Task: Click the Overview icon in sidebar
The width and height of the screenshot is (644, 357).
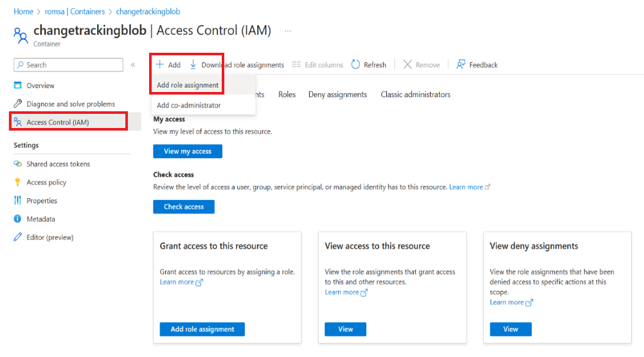Action: pos(18,86)
